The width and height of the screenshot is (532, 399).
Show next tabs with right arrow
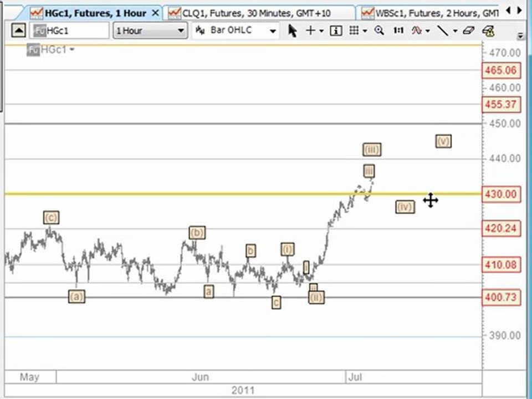[x=520, y=11]
